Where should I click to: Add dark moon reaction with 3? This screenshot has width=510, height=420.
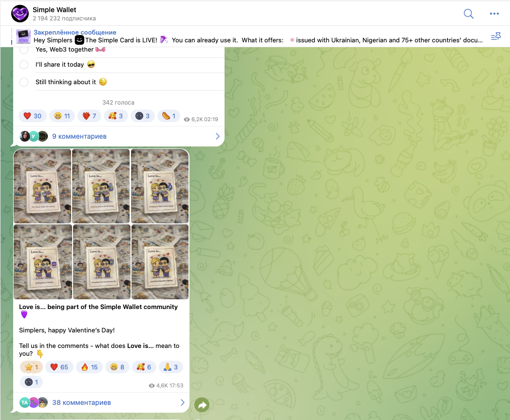[x=142, y=116]
